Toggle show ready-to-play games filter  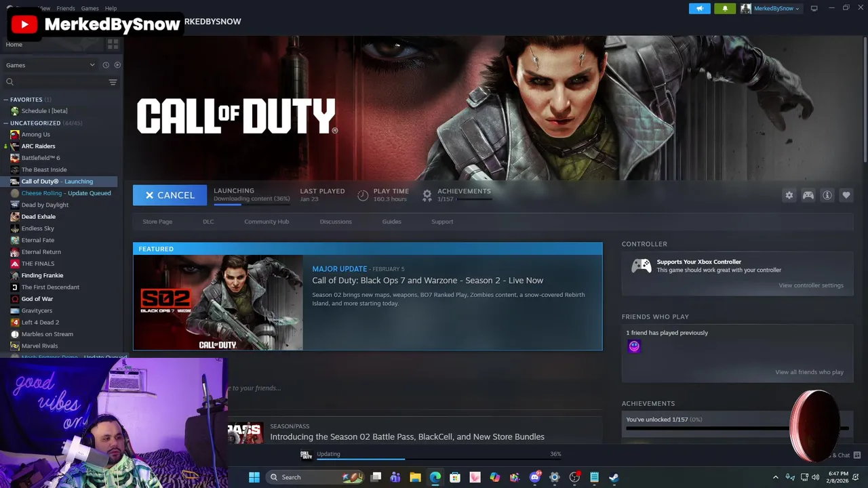click(x=117, y=65)
